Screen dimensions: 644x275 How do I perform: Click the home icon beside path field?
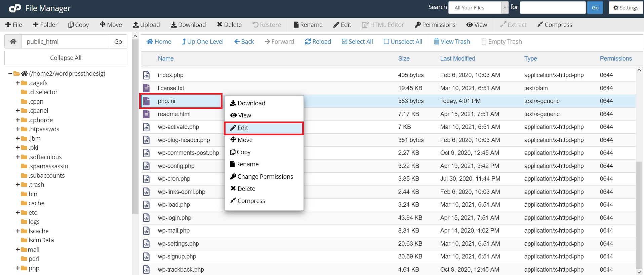point(13,41)
